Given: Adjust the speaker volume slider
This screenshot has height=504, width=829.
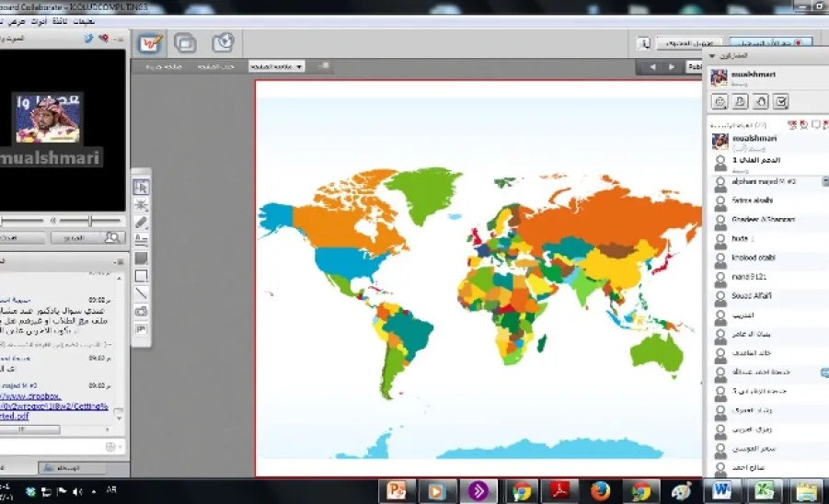Looking at the screenshot, I should pyautogui.click(x=90, y=221).
